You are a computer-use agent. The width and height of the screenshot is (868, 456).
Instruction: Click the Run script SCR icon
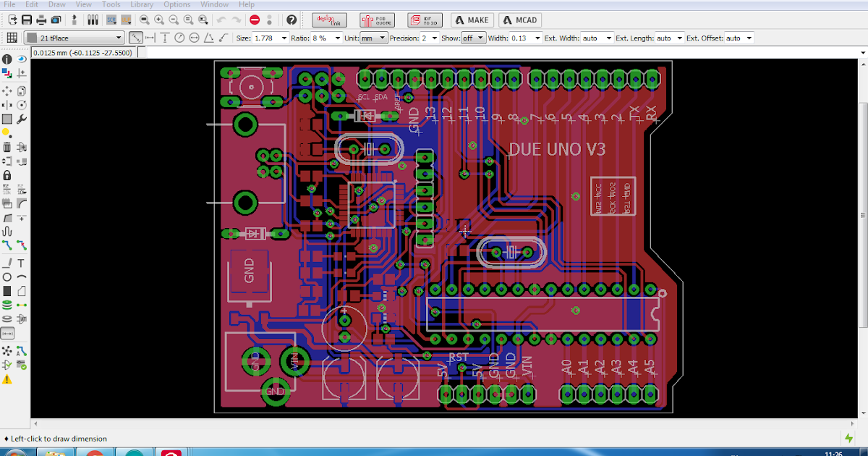pos(111,20)
